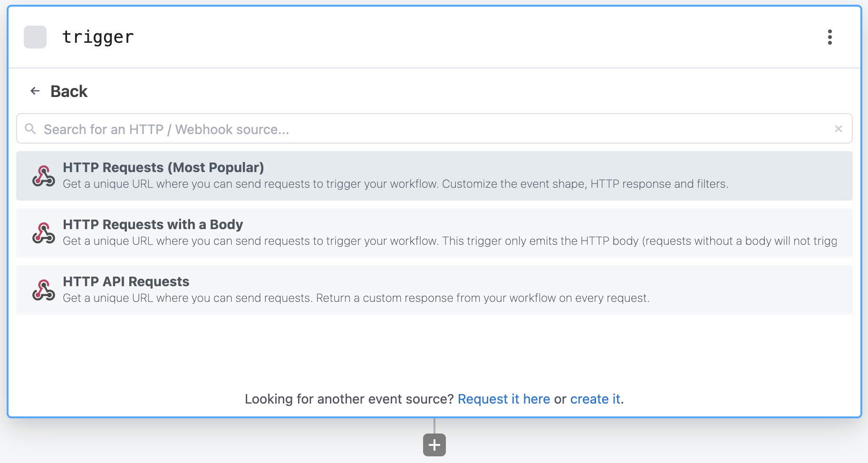Screen dimensions: 868x463
Task: Click the HTTP API Requests description text
Action: point(356,298)
